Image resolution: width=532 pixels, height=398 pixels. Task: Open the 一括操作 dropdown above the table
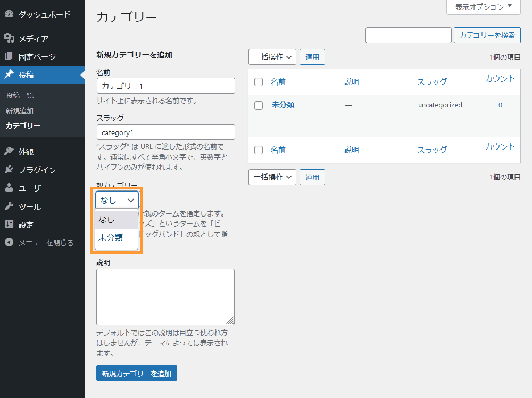(x=272, y=57)
